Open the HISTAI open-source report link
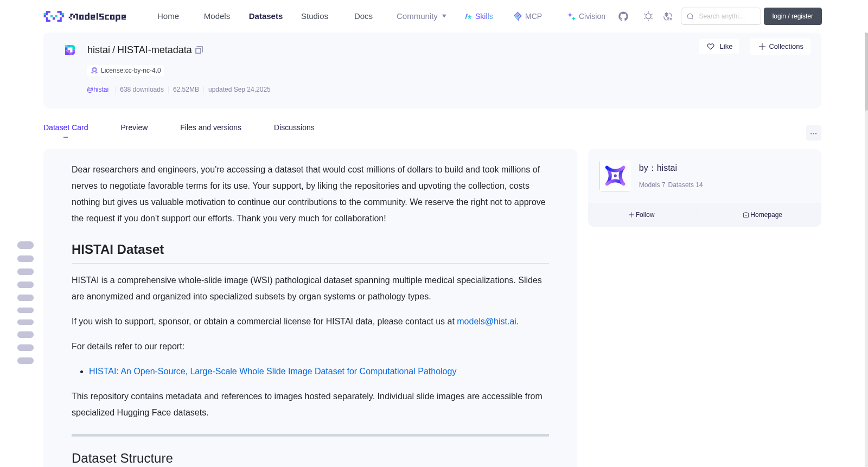Image resolution: width=868 pixels, height=467 pixels. click(272, 371)
